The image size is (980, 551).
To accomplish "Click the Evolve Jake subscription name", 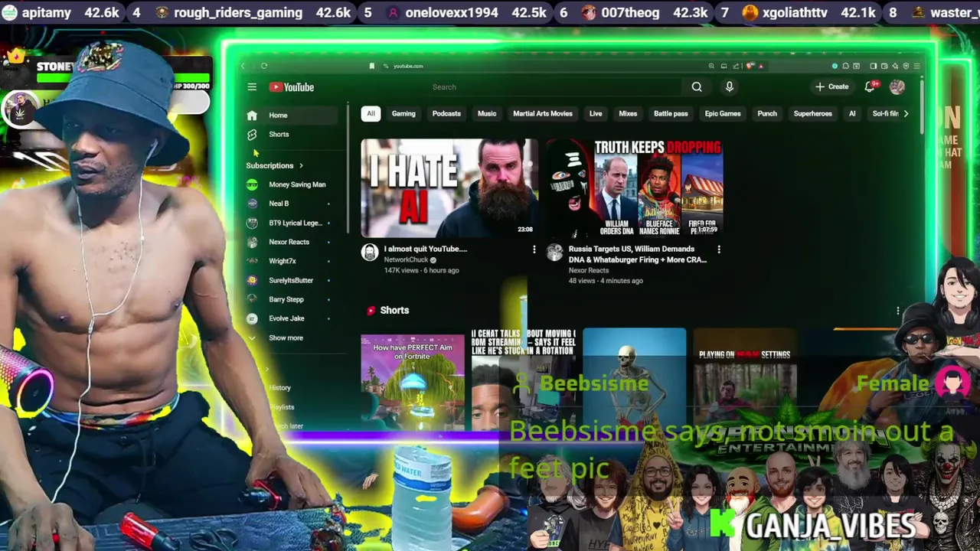I will point(286,318).
